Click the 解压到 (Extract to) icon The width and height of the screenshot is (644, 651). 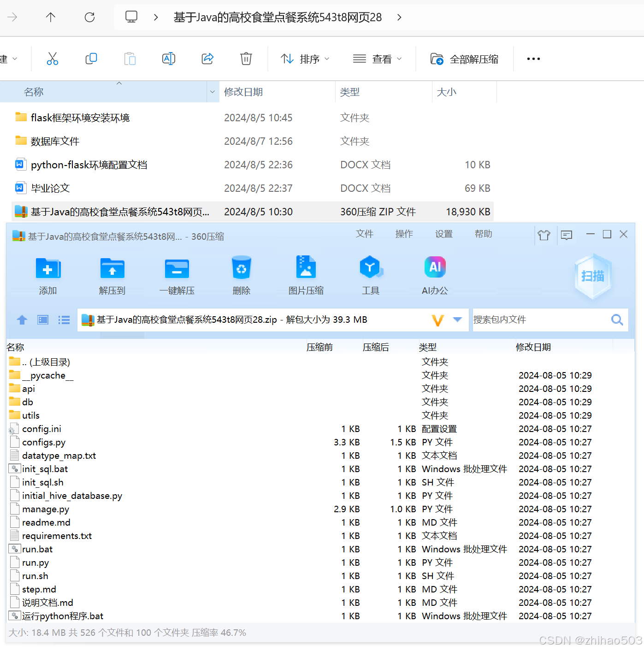(x=112, y=275)
